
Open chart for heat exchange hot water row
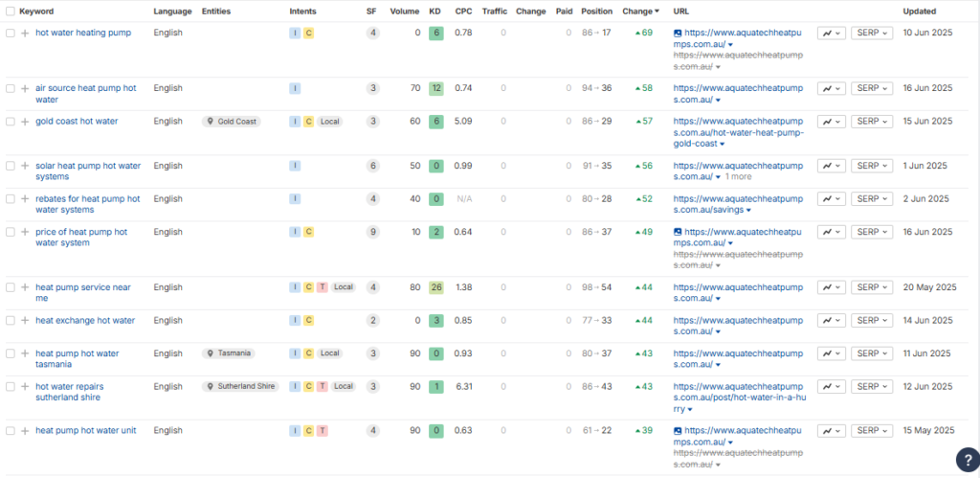[x=832, y=320]
